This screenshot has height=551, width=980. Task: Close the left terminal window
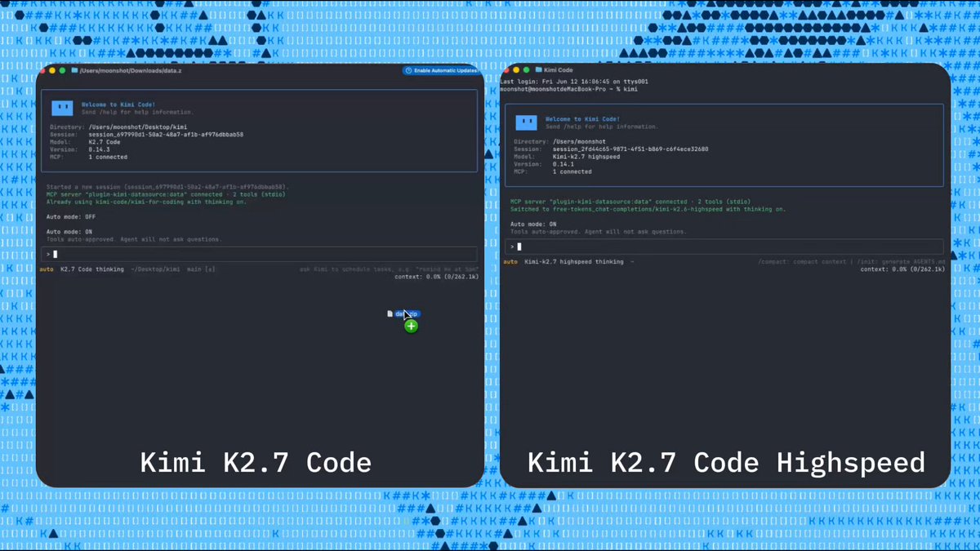[x=43, y=71]
